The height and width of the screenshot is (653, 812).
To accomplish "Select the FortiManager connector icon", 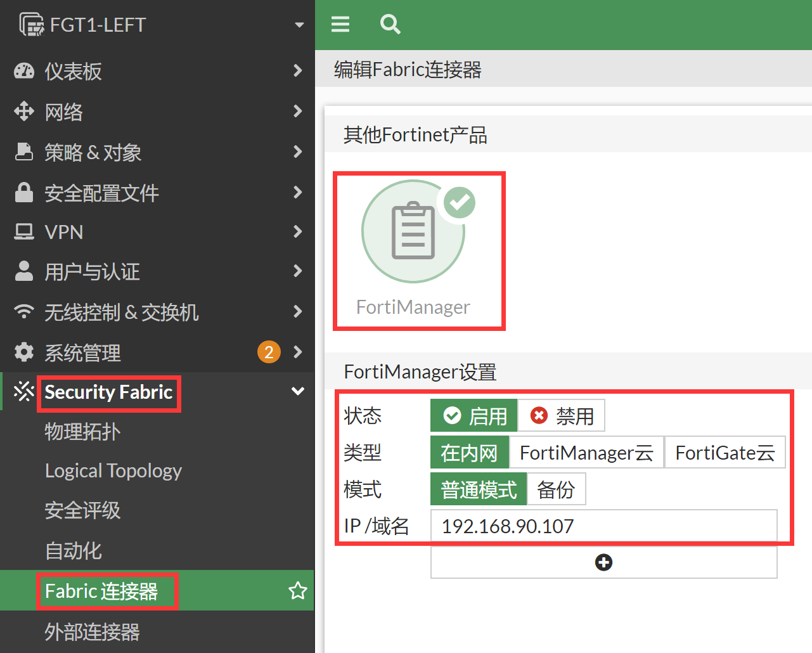I will [x=413, y=232].
